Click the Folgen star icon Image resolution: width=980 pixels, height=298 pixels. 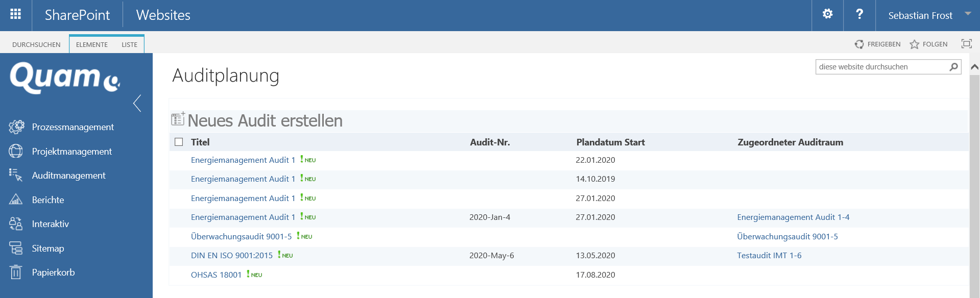pos(914,44)
